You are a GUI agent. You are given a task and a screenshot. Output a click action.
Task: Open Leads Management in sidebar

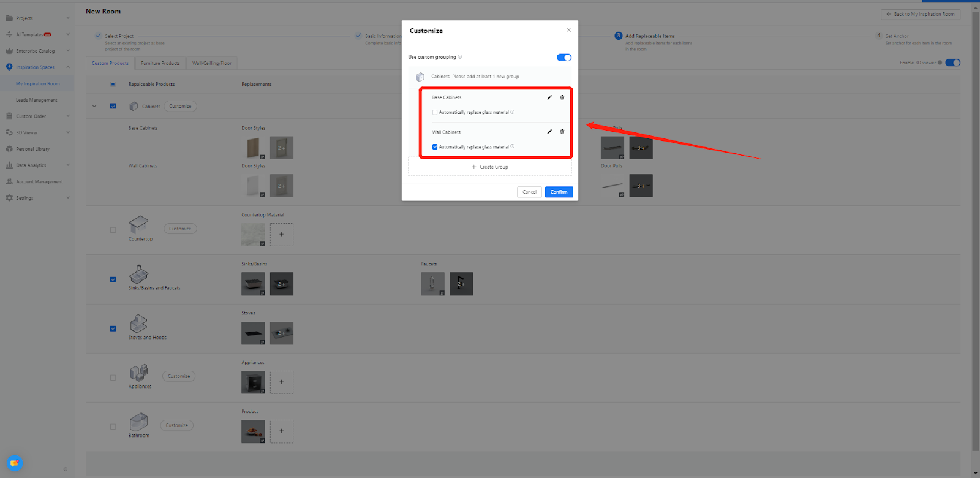click(37, 100)
